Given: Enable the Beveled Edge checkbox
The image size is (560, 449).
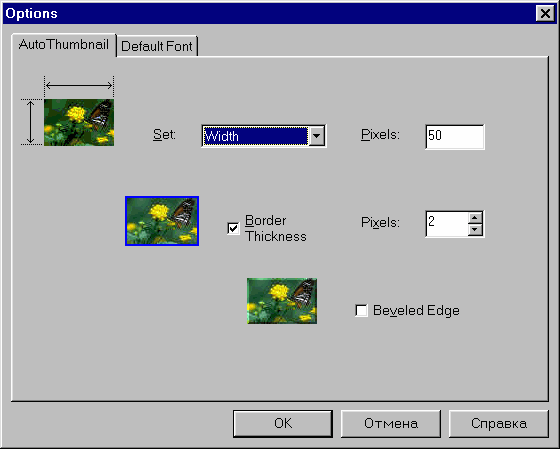Looking at the screenshot, I should click(361, 310).
